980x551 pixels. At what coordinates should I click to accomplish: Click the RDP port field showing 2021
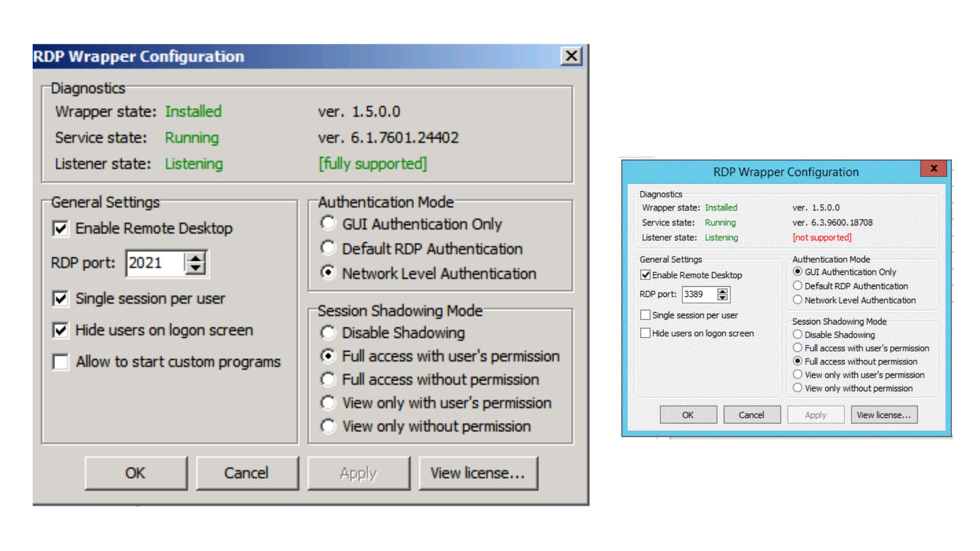153,263
